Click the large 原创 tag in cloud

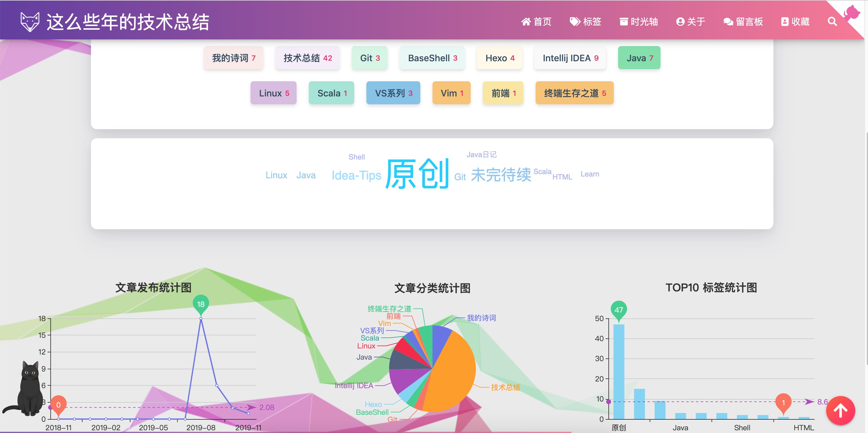pyautogui.click(x=417, y=174)
